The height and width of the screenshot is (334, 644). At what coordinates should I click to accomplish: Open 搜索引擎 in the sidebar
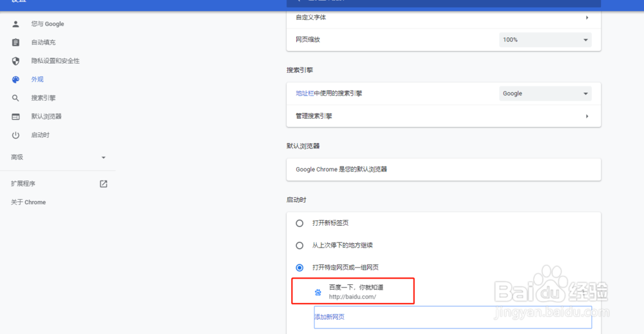[x=44, y=98]
